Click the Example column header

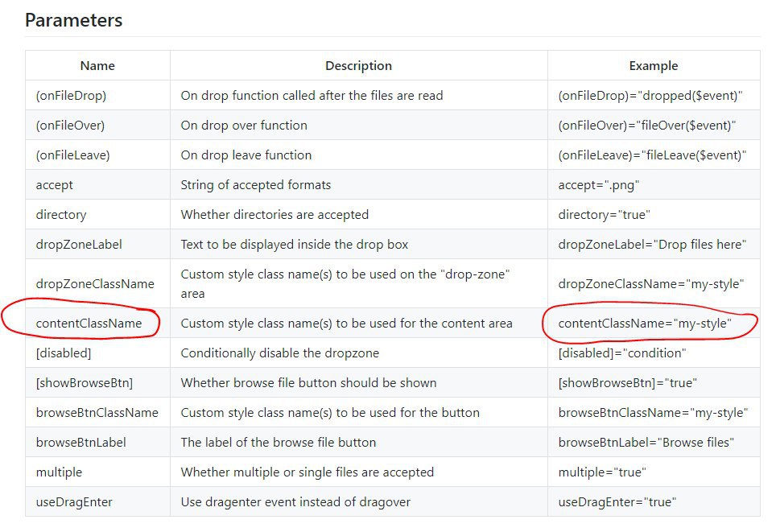tap(654, 65)
